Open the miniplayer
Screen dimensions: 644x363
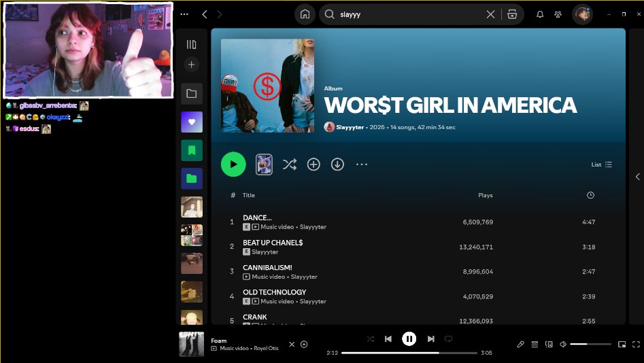click(622, 344)
